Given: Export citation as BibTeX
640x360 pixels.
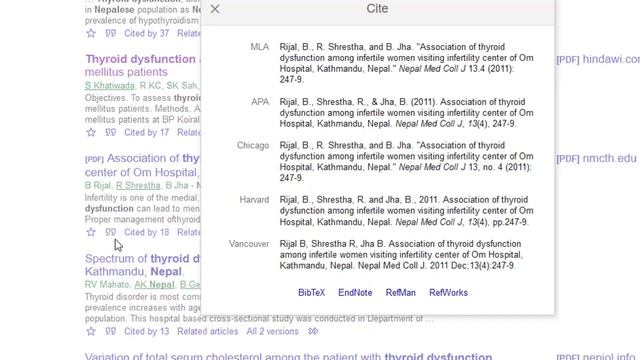Looking at the screenshot, I should (x=311, y=293).
